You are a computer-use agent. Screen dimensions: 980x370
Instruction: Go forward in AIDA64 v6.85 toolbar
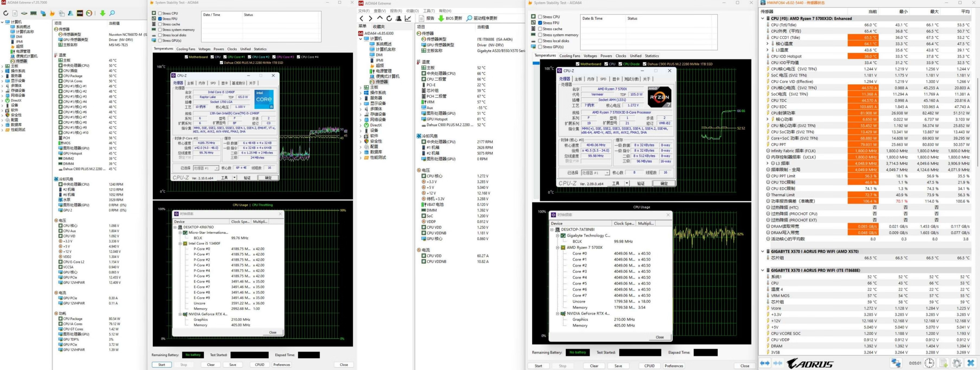click(370, 18)
